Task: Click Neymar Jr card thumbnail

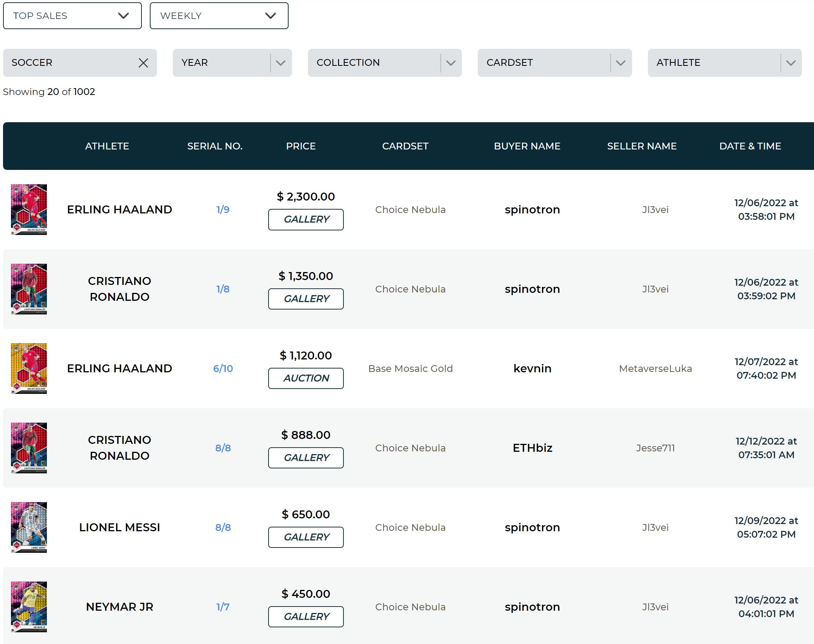Action: click(x=29, y=607)
